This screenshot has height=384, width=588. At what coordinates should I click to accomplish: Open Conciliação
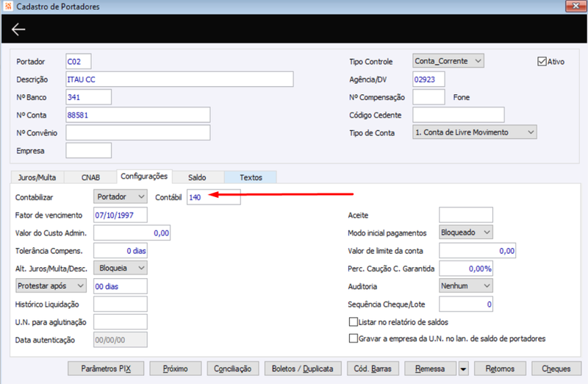pyautogui.click(x=232, y=369)
